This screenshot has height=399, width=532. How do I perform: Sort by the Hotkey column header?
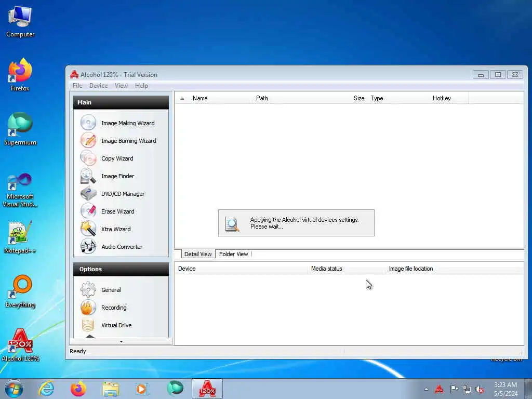tap(449, 98)
